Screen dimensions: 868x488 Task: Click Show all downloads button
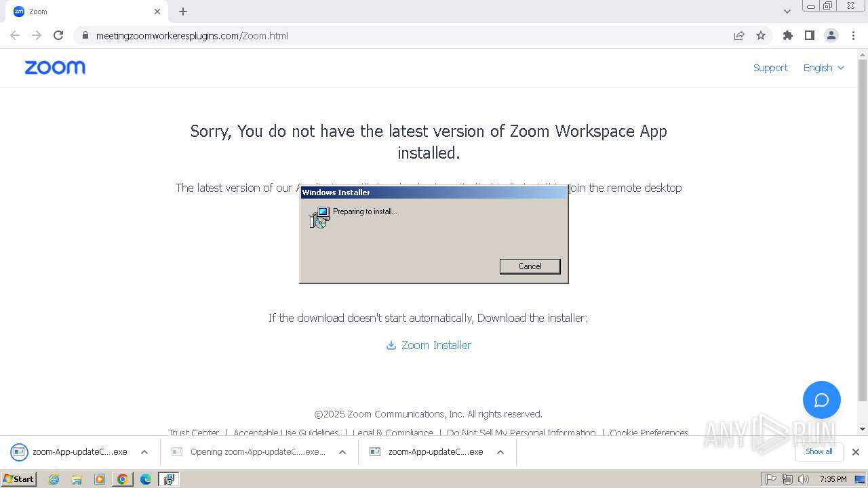point(819,451)
